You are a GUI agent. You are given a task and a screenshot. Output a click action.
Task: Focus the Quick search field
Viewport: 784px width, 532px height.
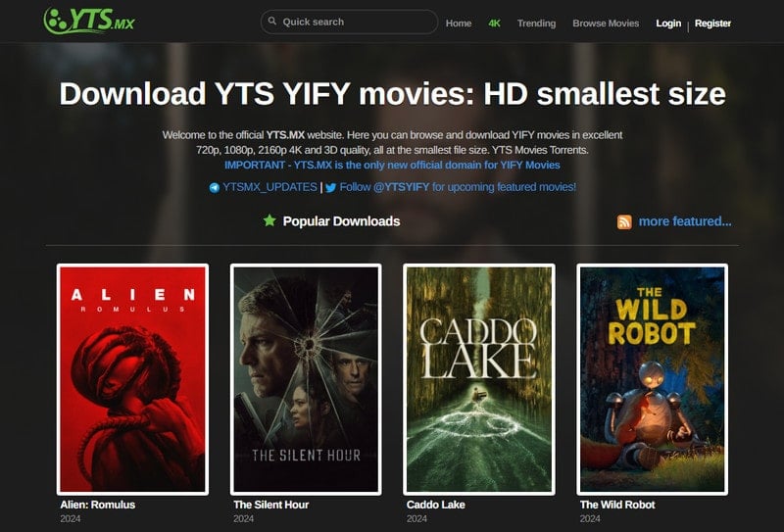click(349, 22)
